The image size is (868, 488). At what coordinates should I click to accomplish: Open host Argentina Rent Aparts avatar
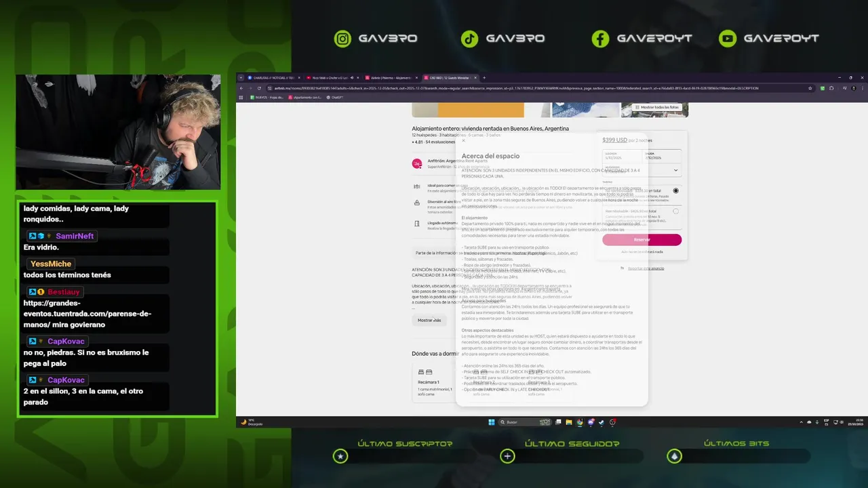[x=417, y=163]
